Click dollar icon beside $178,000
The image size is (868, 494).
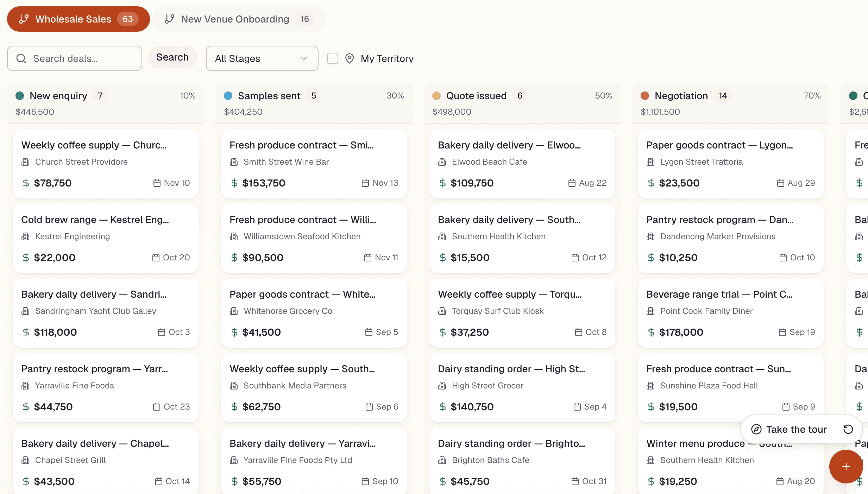pos(651,332)
